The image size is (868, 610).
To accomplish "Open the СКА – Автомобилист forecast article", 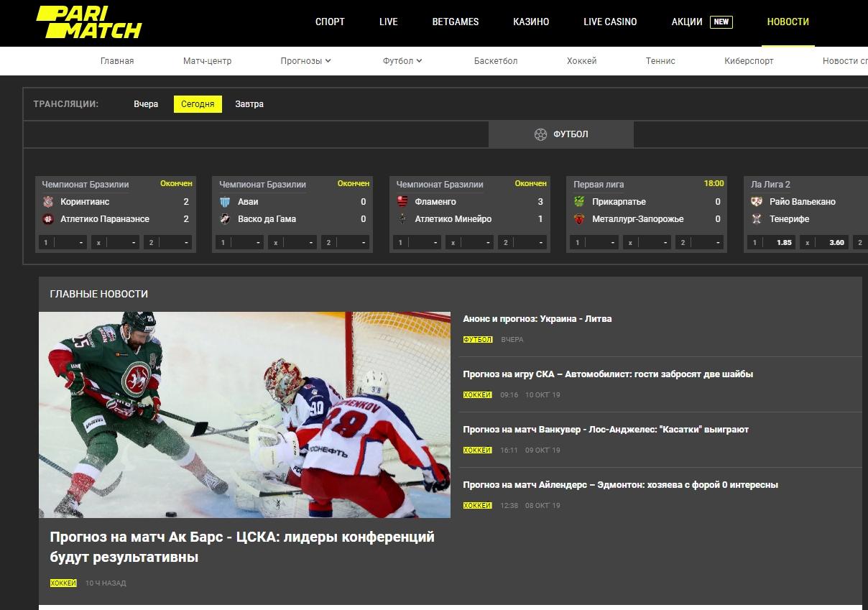I will pyautogui.click(x=608, y=374).
